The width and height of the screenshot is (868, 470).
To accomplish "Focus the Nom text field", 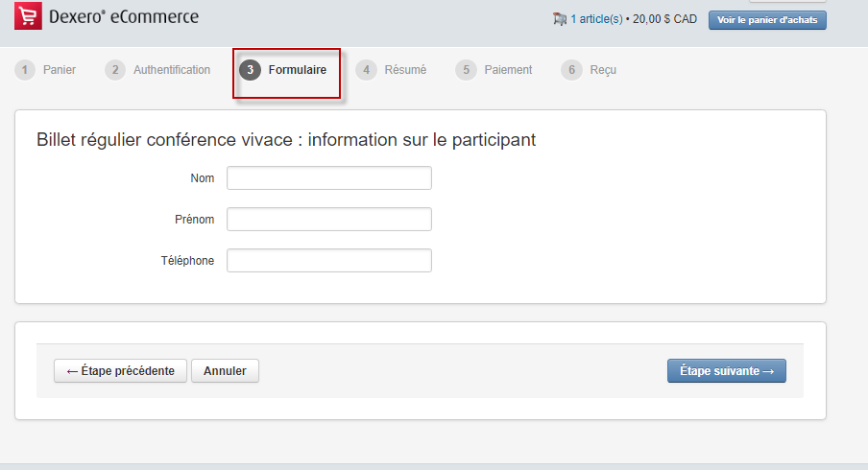I will click(x=329, y=178).
